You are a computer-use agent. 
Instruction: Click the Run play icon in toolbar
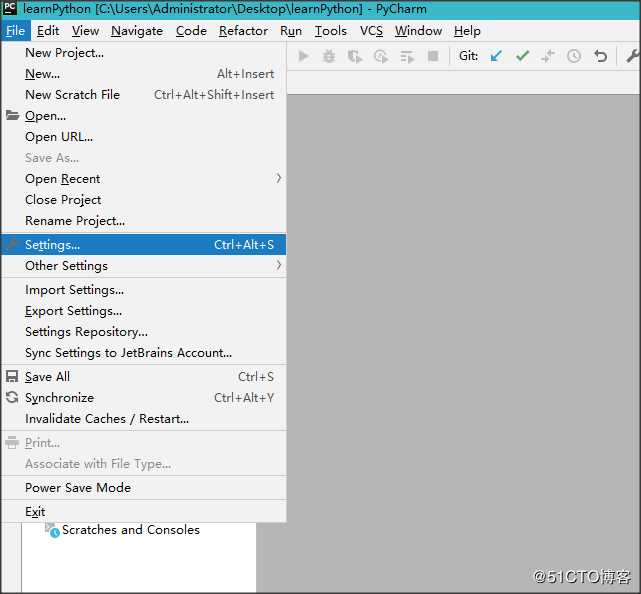303,56
